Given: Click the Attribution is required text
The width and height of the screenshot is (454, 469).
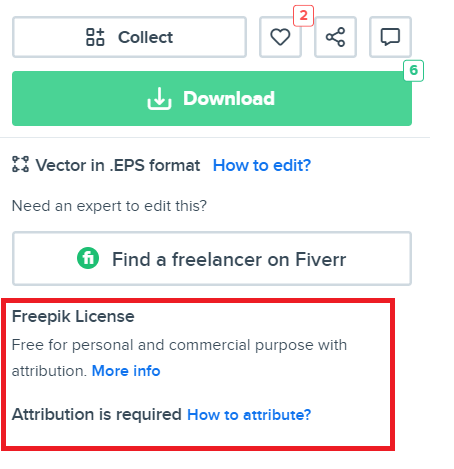Looking at the screenshot, I should click(97, 415).
